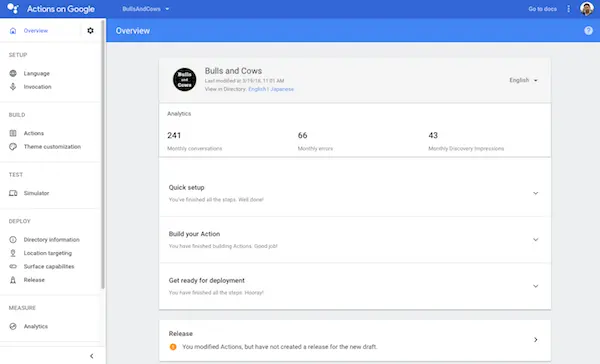Click the Google Assistant logo icon

(x=13, y=8)
